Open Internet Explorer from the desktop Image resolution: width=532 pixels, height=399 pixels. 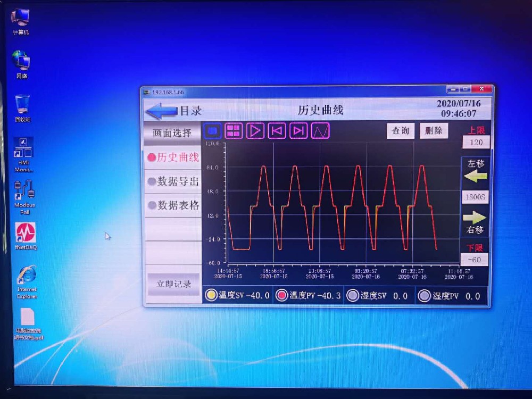point(27,276)
